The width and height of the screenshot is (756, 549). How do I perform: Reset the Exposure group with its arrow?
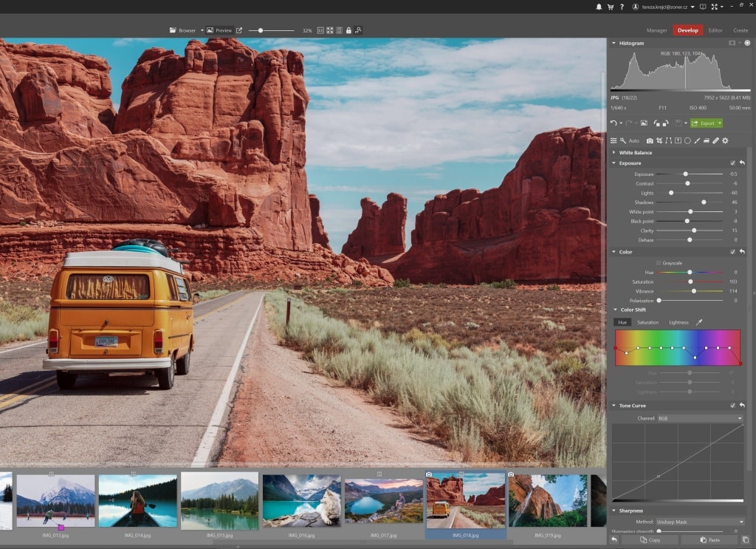coord(742,163)
